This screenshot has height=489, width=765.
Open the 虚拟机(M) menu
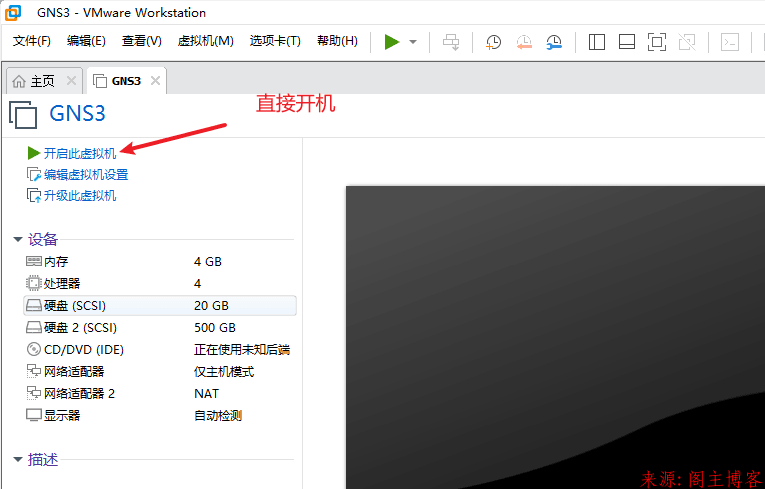pos(205,41)
